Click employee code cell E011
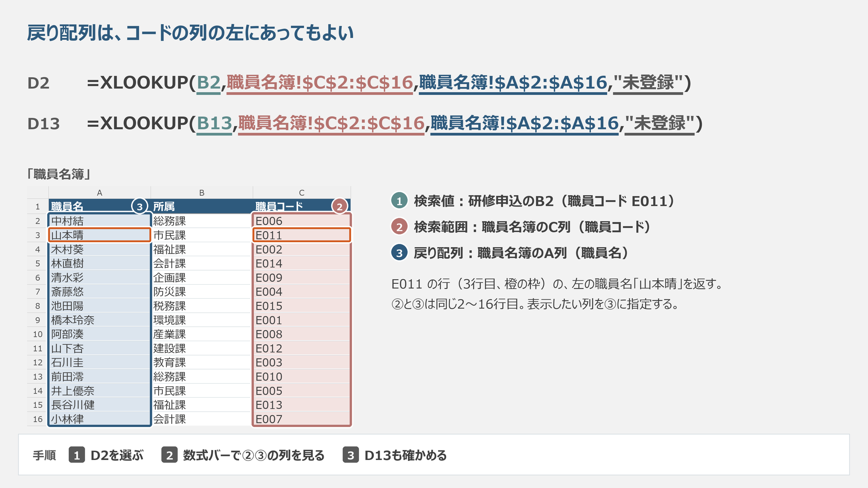Image resolution: width=868 pixels, height=488 pixels. click(x=302, y=235)
